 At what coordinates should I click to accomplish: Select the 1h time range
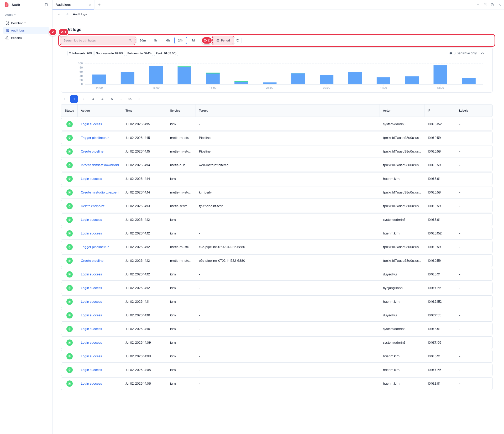(x=155, y=40)
